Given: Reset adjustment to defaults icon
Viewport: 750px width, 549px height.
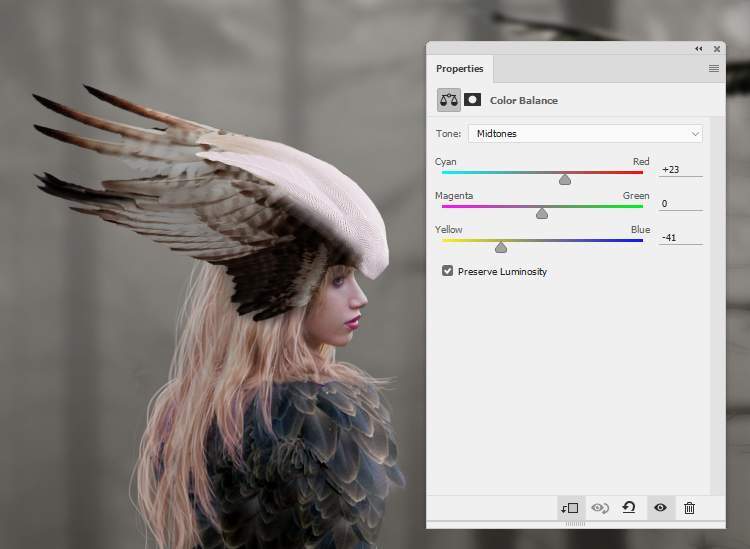Looking at the screenshot, I should tap(629, 507).
